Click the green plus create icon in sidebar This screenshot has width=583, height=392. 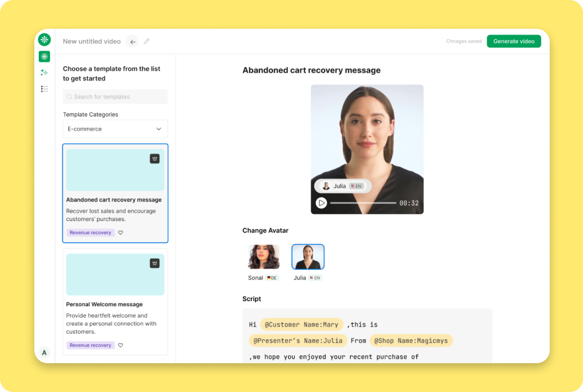(44, 56)
